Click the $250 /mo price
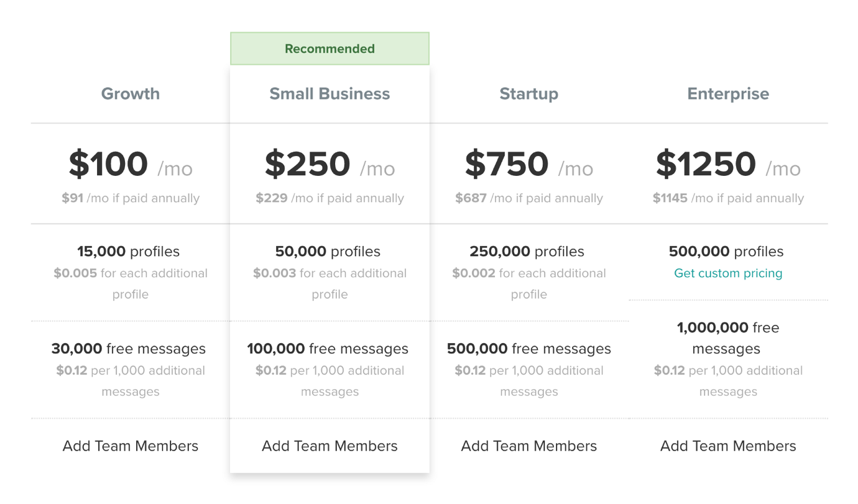858x504 pixels. pos(330,165)
